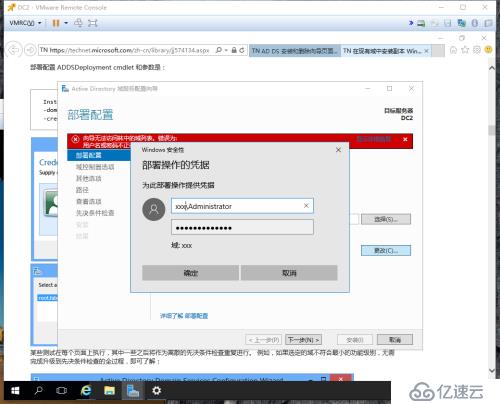
Task: Click the security lock icon in the address bar
Action: point(234,50)
